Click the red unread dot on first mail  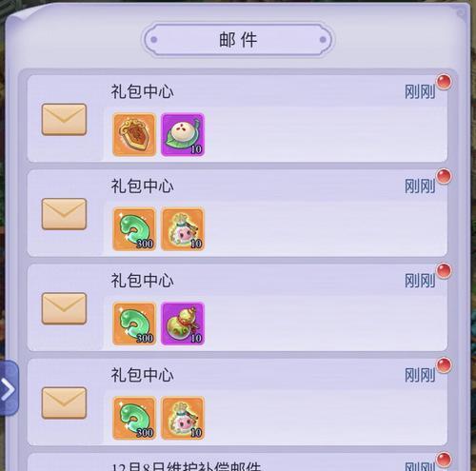(444, 82)
